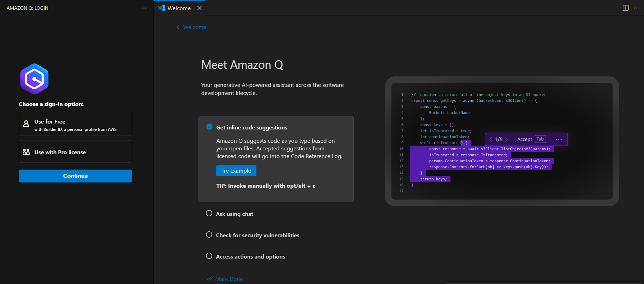The height and width of the screenshot is (284, 644).
Task: Click the Amazon Q hexagon logo
Action: coord(34,79)
